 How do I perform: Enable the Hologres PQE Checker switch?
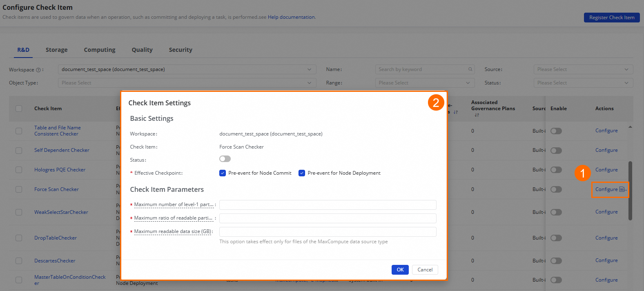556,170
